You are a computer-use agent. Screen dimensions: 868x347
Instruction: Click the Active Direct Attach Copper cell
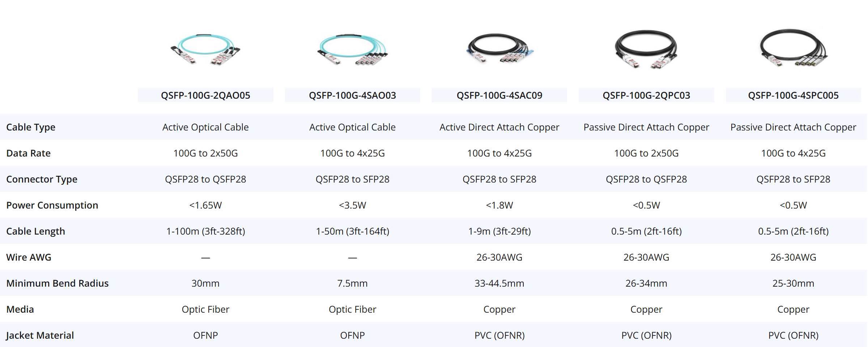[499, 127]
